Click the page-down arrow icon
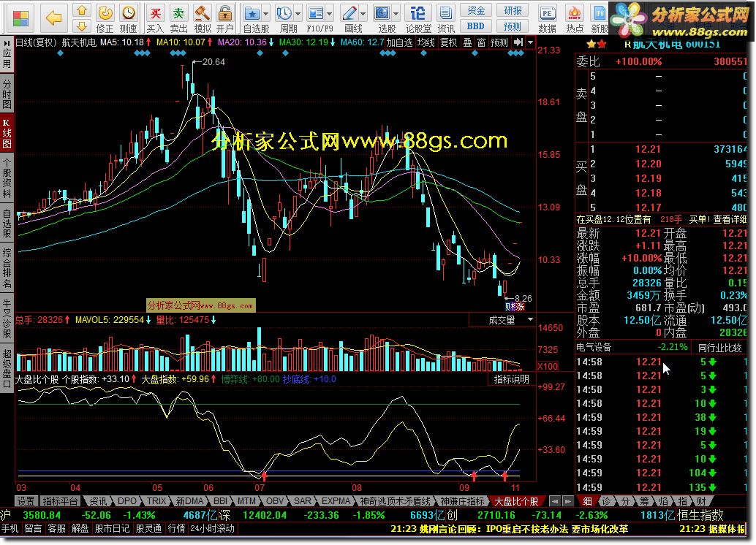This screenshot has width=756, height=545. [82, 26]
